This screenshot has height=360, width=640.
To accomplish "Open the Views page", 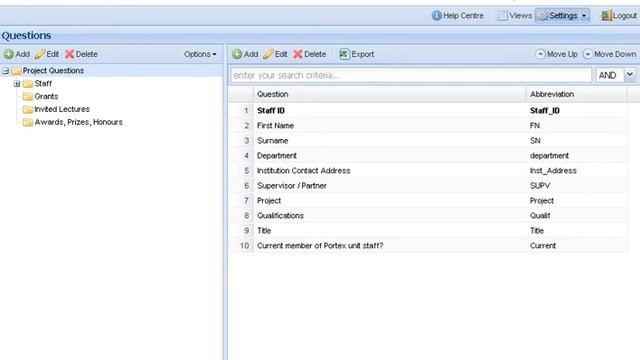I will pos(514,16).
